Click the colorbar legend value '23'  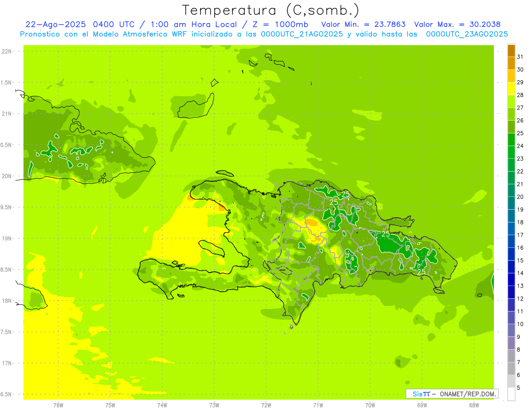(x=520, y=158)
